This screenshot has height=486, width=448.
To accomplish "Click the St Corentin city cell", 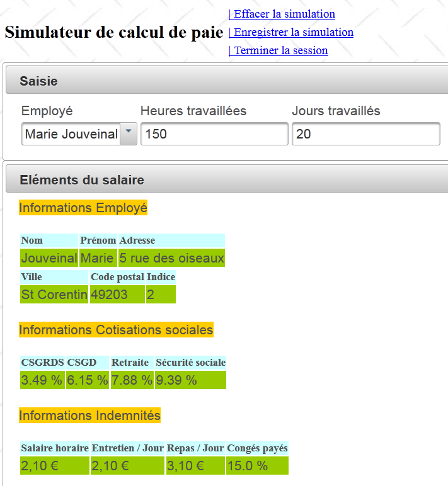I will tap(54, 295).
